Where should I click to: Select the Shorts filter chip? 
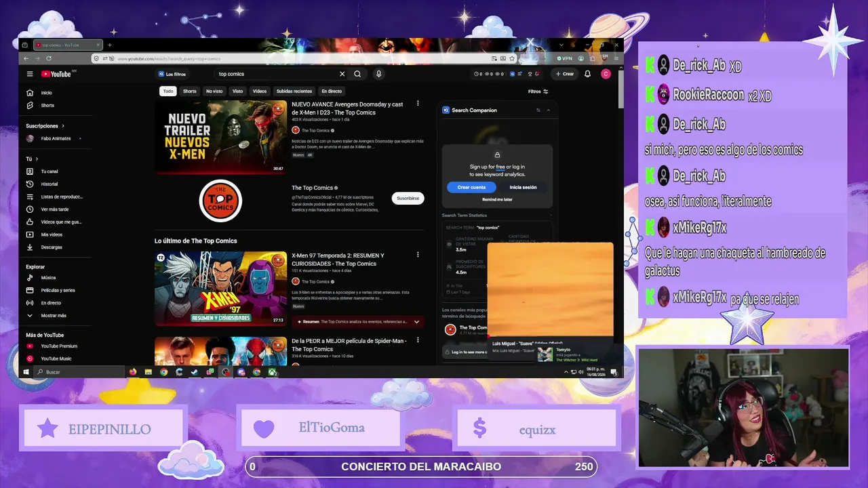click(x=189, y=91)
